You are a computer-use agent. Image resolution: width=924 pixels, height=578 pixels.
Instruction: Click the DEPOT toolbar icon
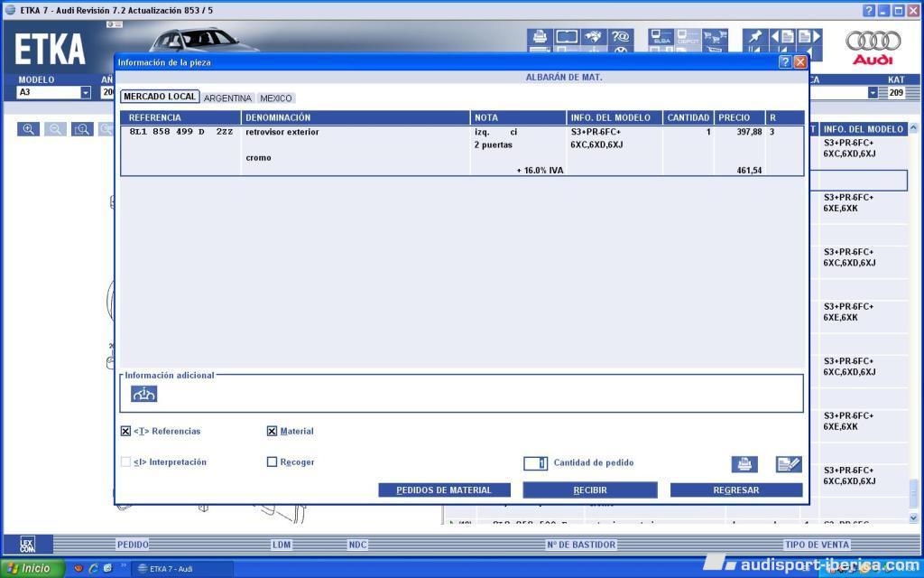pyautogui.click(x=688, y=37)
